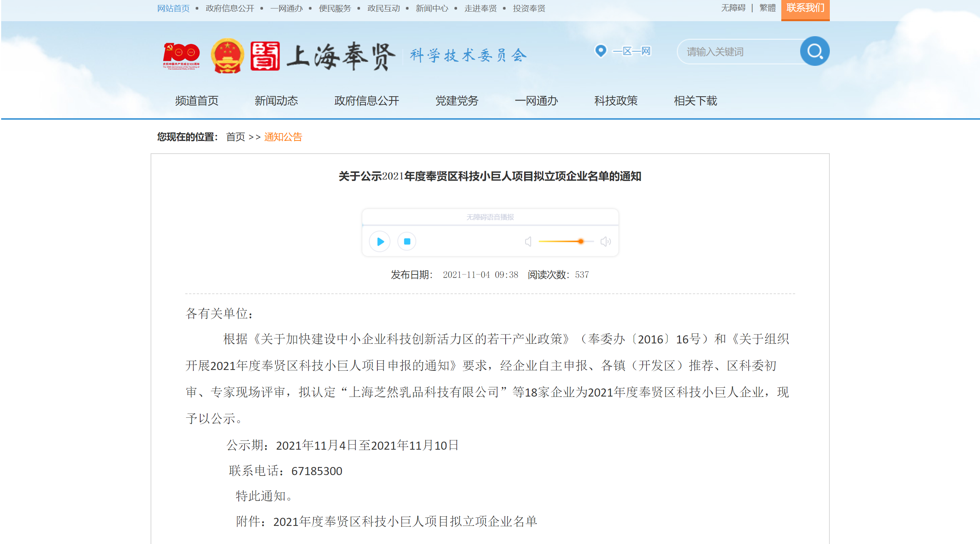The width and height of the screenshot is (980, 544).
Task: Stop the audio playback
Action: click(x=407, y=241)
